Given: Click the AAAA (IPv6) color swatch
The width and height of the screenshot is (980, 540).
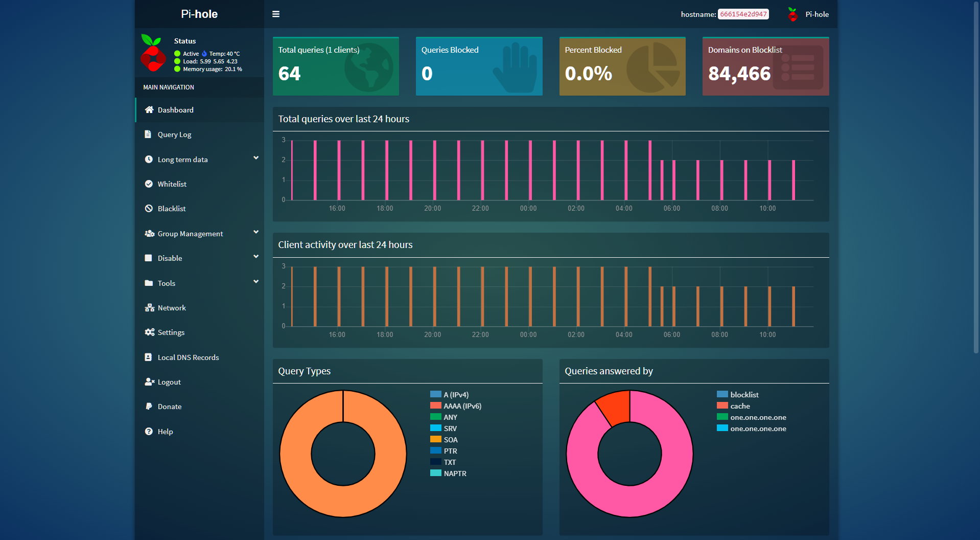Looking at the screenshot, I should [436, 406].
